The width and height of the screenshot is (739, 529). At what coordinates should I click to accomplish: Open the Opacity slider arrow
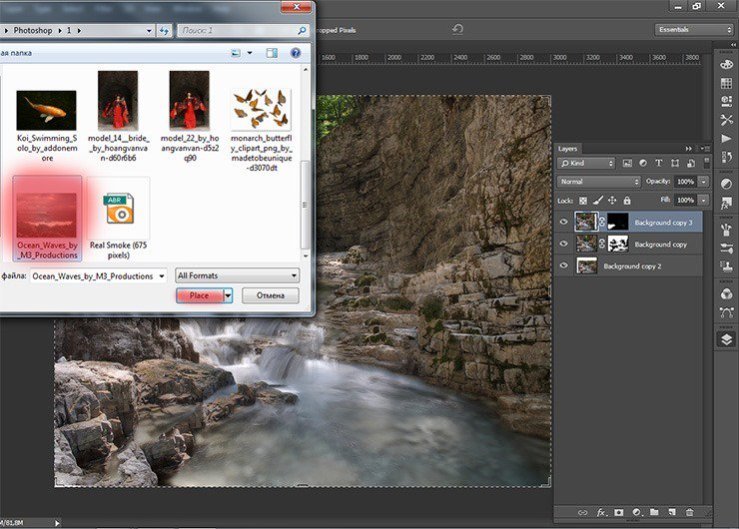(704, 182)
